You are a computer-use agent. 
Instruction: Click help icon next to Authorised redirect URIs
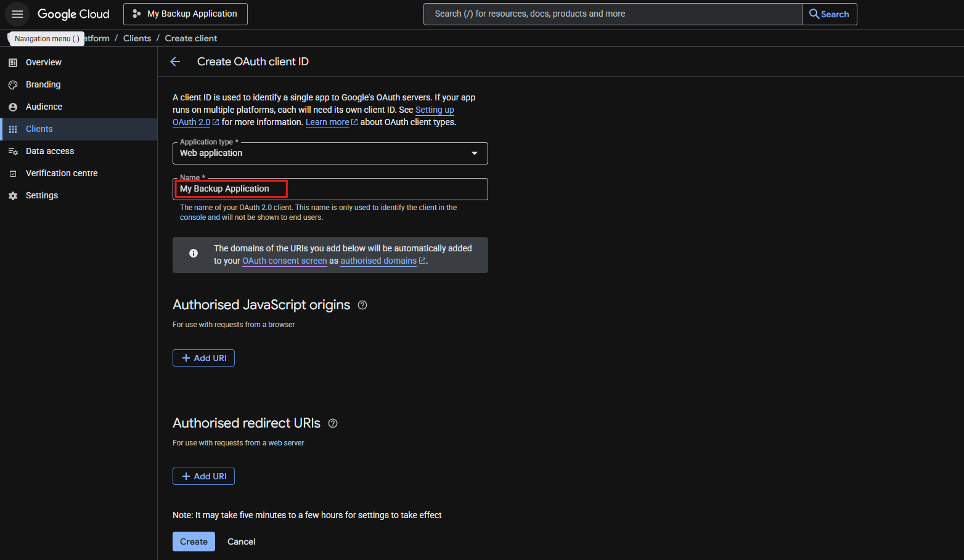(x=333, y=423)
